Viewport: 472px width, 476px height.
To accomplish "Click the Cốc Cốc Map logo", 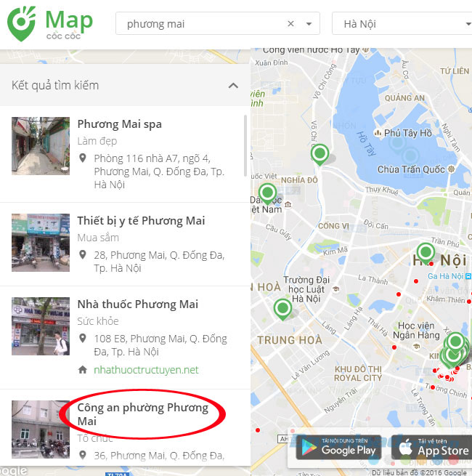I will [50, 24].
